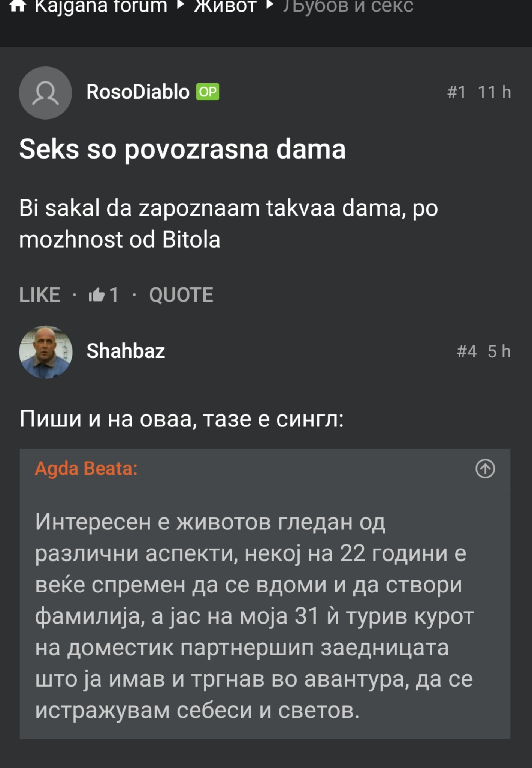Screen dimensions: 532x768
Task: Open the RosoDiablo username profile
Action: [x=138, y=92]
